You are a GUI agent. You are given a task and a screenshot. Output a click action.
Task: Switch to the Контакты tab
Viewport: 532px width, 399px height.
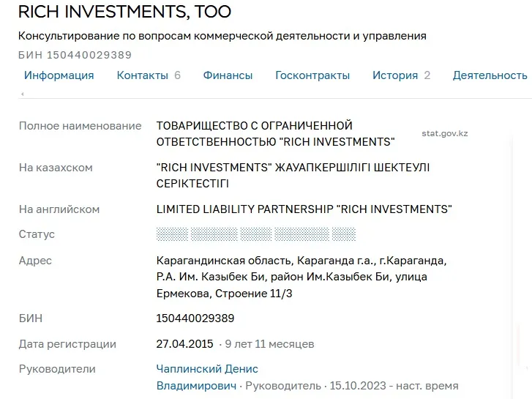(x=143, y=75)
